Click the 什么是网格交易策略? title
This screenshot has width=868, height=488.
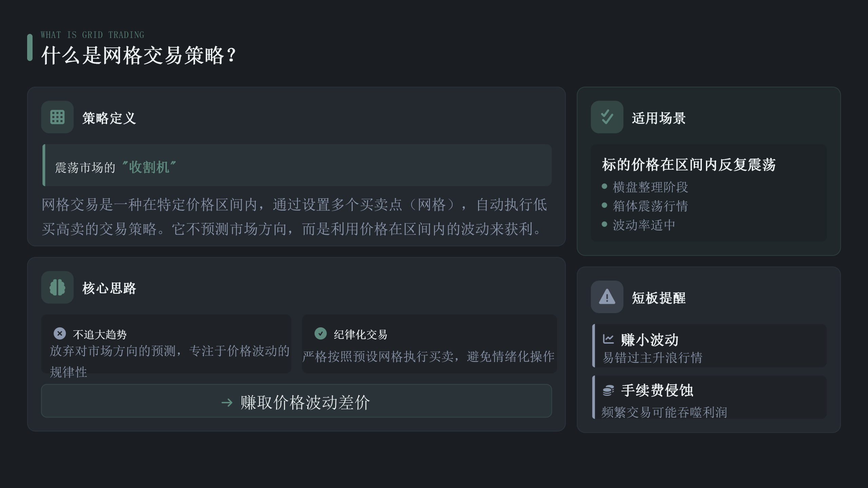pyautogui.click(x=138, y=55)
